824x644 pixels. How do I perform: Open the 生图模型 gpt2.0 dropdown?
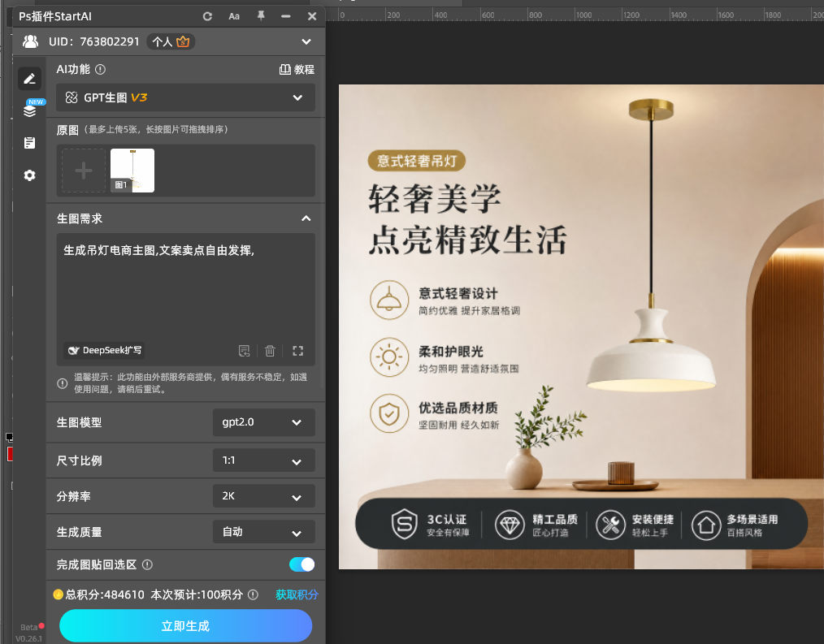(x=264, y=422)
